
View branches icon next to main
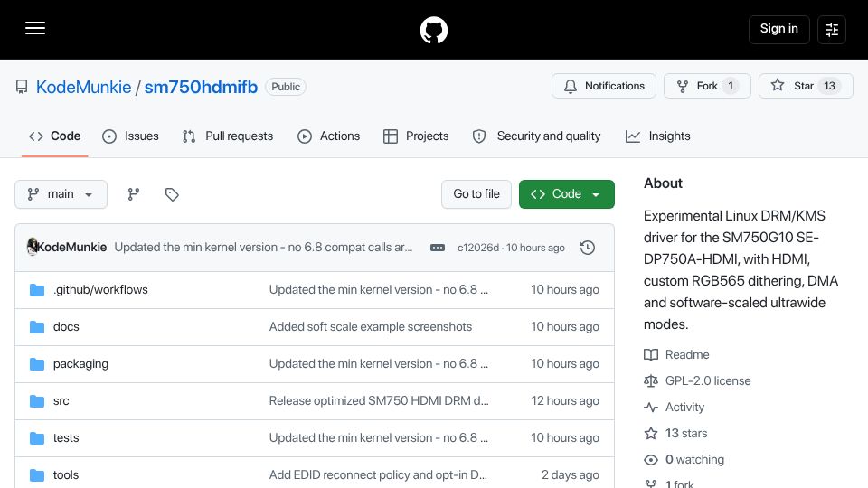tap(134, 194)
